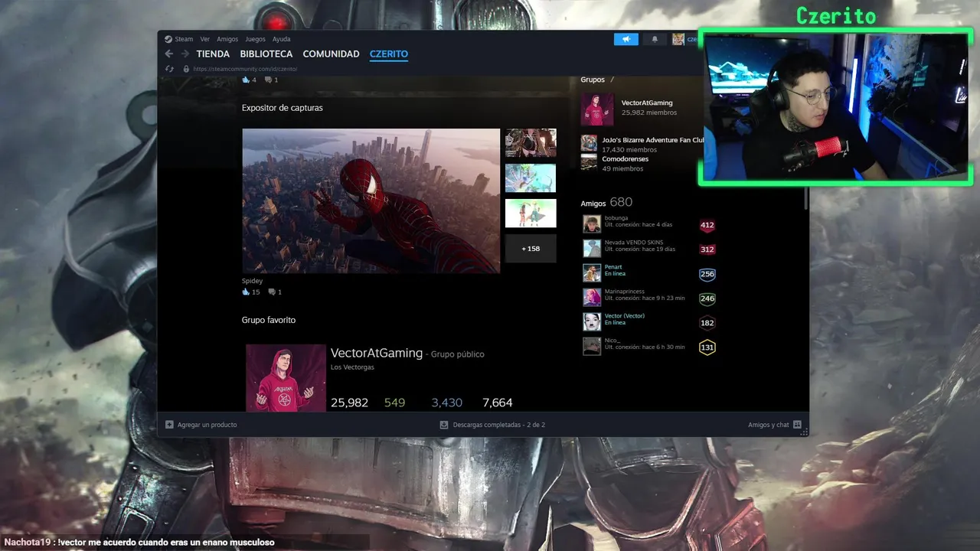Reload the page with refresh icon

click(x=169, y=69)
